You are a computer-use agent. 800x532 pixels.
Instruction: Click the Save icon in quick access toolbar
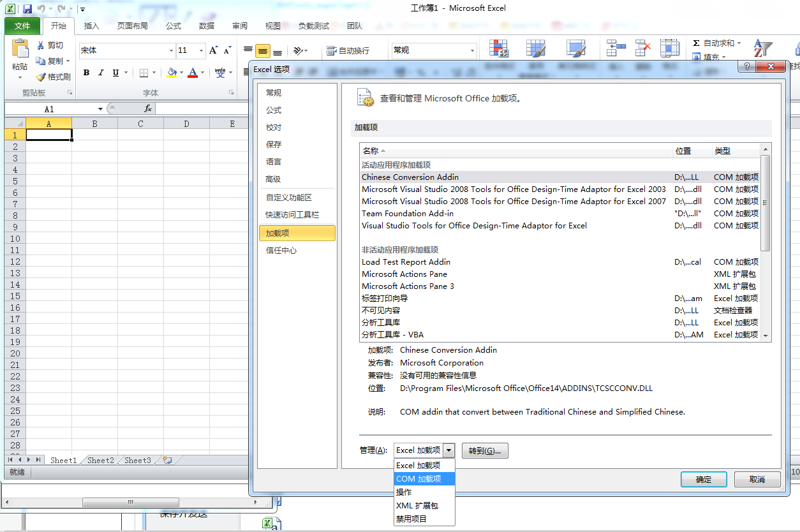(x=27, y=10)
